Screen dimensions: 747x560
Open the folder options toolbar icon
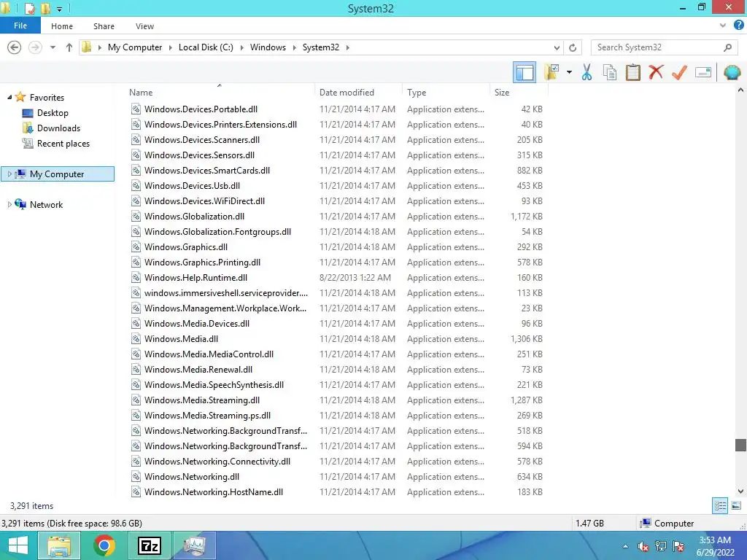552,72
